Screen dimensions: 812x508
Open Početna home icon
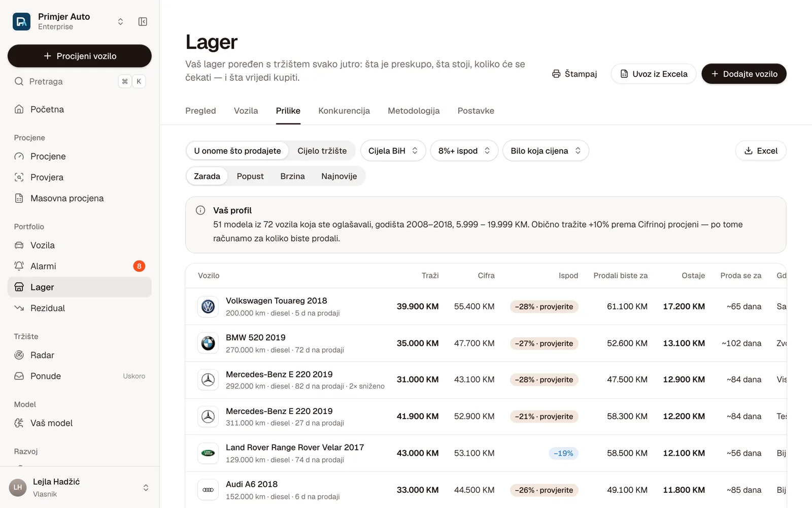coord(19,109)
